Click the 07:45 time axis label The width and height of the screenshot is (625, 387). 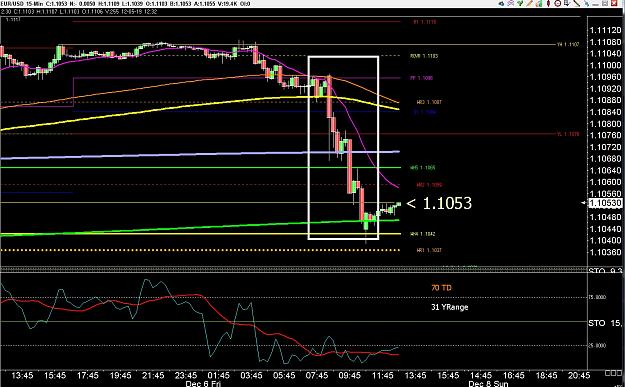[317, 375]
